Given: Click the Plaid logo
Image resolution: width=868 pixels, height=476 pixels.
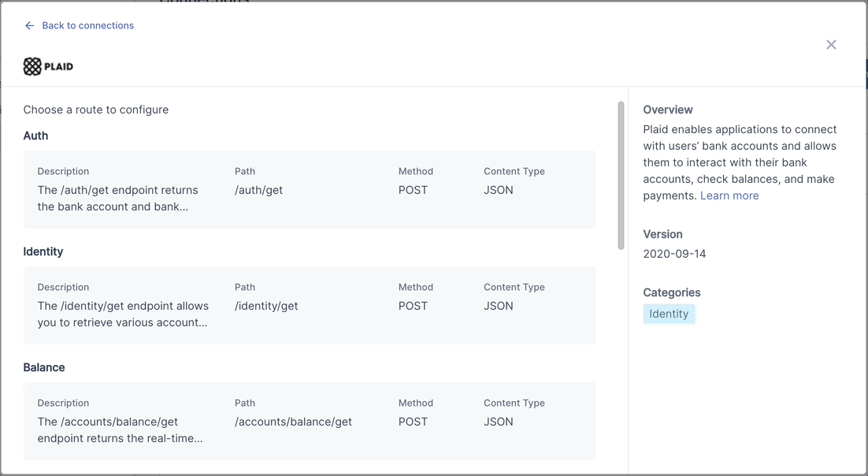Looking at the screenshot, I should [48, 66].
